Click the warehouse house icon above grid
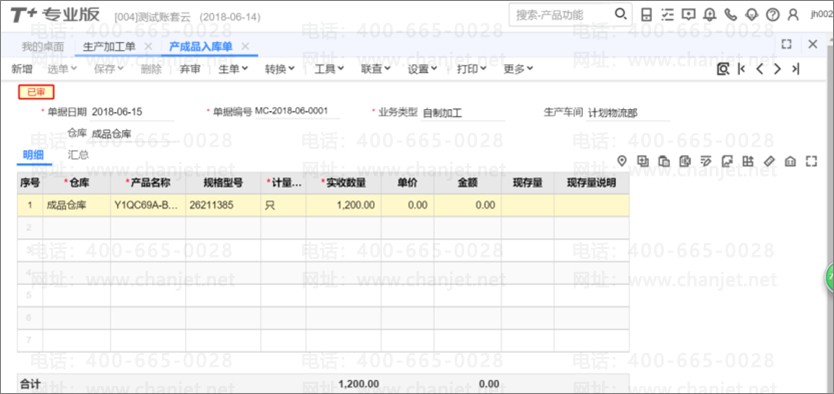The width and height of the screenshot is (834, 394). pos(790,161)
